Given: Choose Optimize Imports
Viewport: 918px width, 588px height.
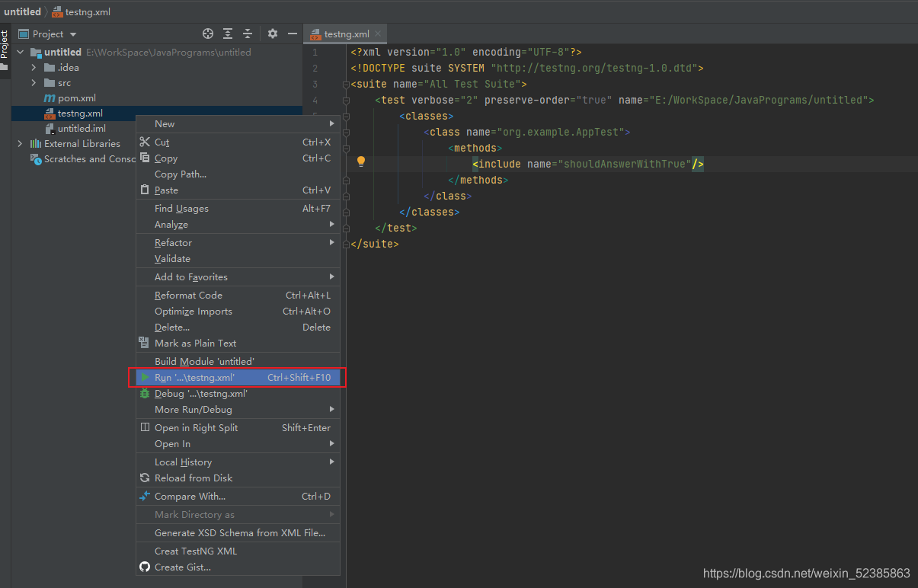Looking at the screenshot, I should (x=237, y=311).
